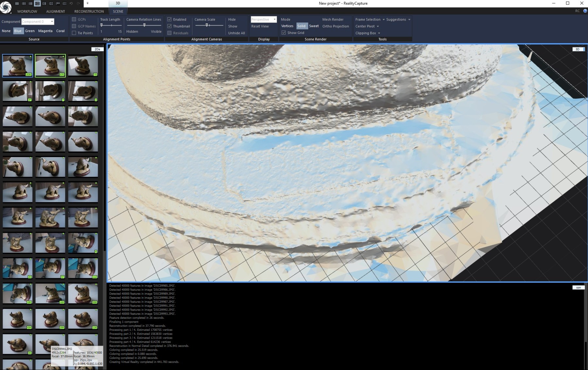Select the first bear statue thumbnail
The height and width of the screenshot is (370, 588).
(x=17, y=65)
